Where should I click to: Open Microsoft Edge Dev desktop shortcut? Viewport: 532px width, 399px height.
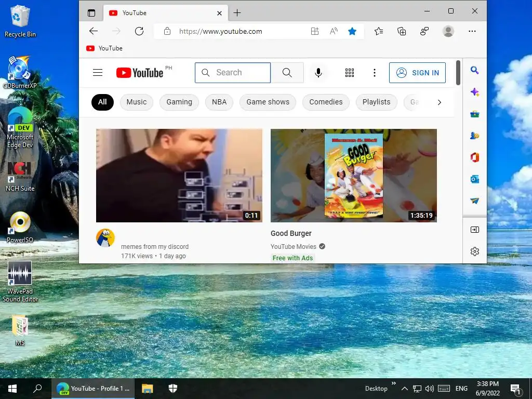click(x=20, y=127)
